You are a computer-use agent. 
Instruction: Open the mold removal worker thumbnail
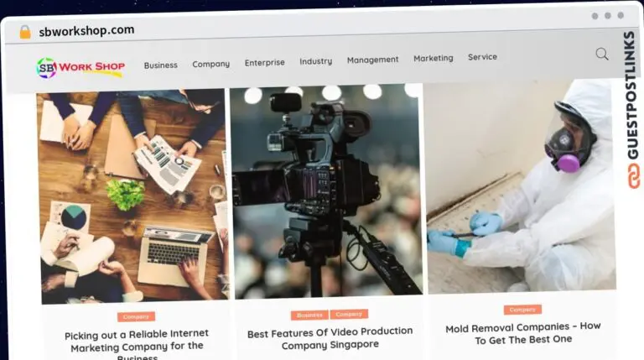coord(520,186)
